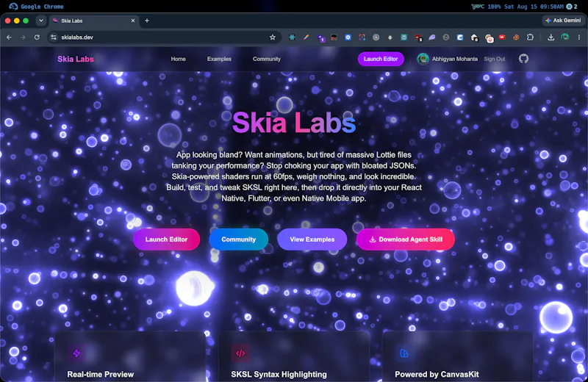Go forward to the next page
The width and height of the screenshot is (588, 382).
(23, 37)
